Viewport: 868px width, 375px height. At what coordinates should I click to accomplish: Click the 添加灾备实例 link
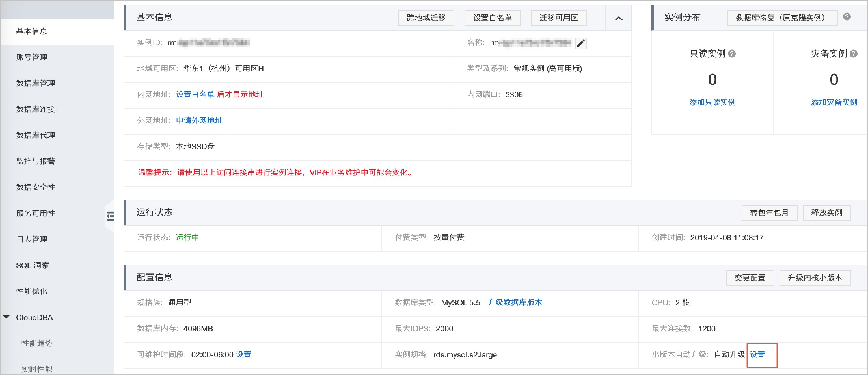[834, 102]
